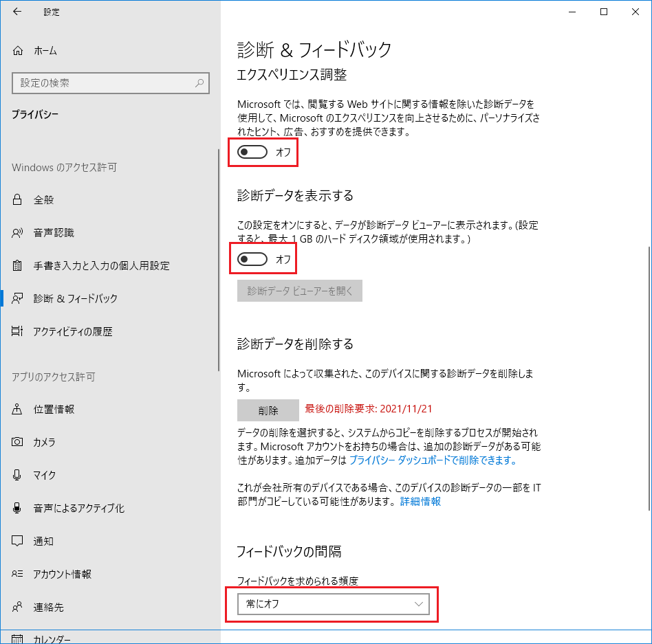Click the 診断データを削除する heading
Viewport: 652px width, 644px height.
(x=295, y=344)
